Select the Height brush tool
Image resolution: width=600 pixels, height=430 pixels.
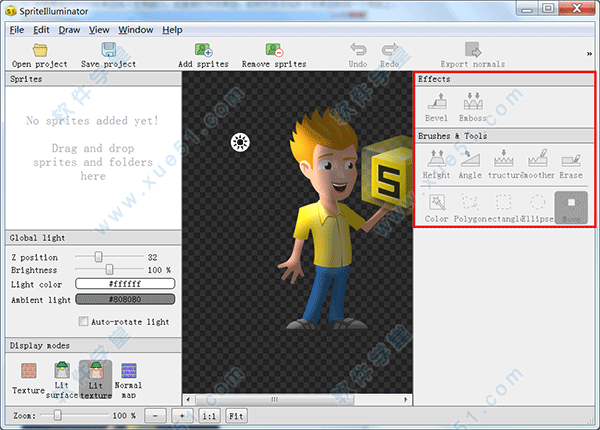click(x=436, y=160)
